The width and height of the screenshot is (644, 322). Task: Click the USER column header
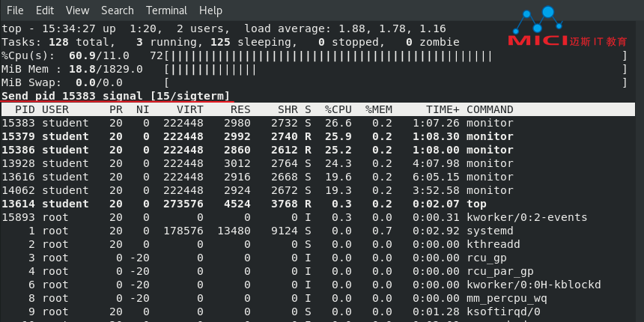tap(55, 109)
